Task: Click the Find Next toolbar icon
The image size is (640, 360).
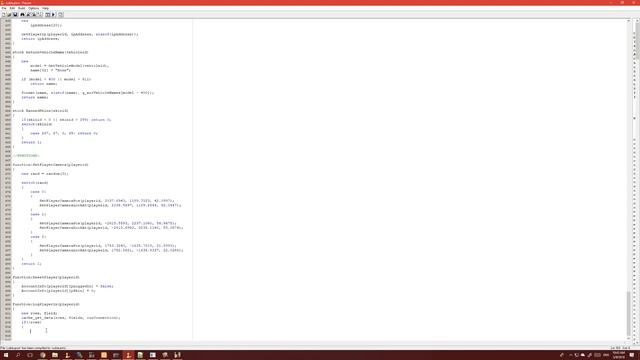Action: pos(28,15)
